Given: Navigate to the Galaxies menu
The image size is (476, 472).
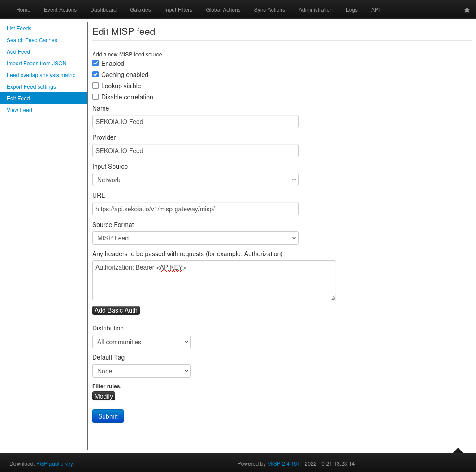Looking at the screenshot, I should point(140,9).
